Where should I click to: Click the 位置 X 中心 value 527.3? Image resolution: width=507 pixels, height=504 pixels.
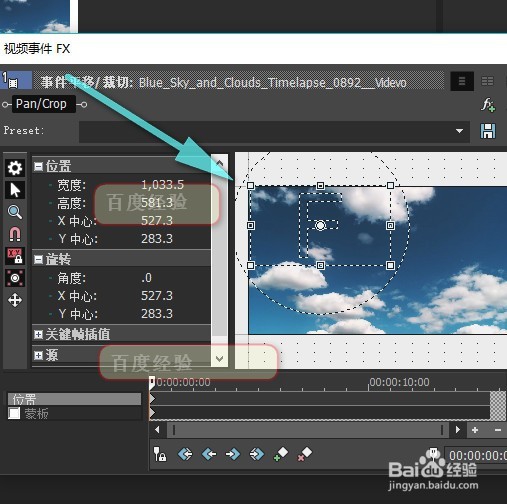click(x=157, y=221)
